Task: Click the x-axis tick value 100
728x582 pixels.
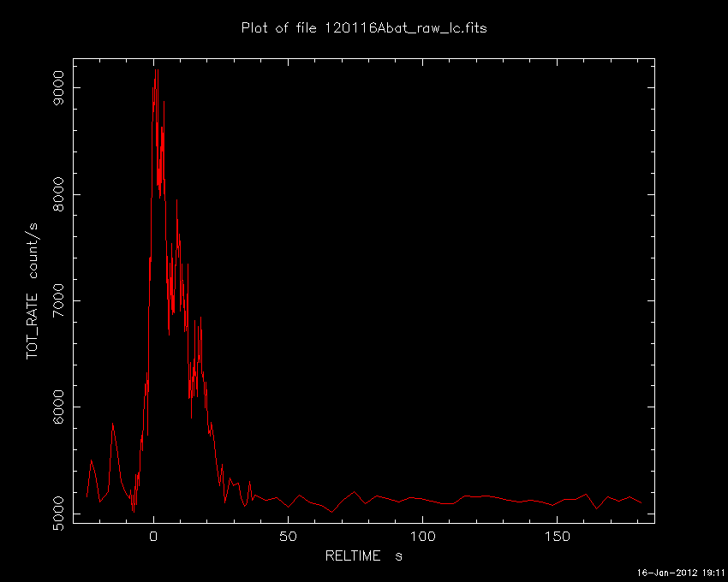Action: [x=422, y=537]
